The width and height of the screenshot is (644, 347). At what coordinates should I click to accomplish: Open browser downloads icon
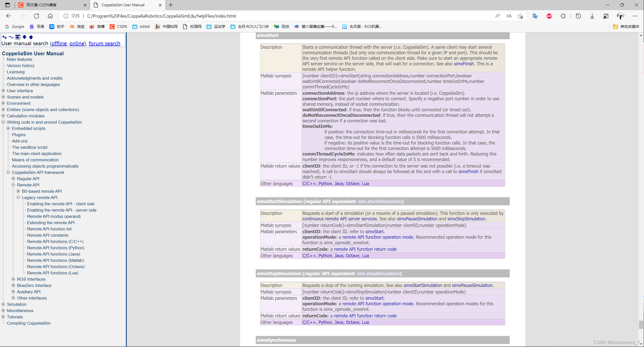coord(592,16)
